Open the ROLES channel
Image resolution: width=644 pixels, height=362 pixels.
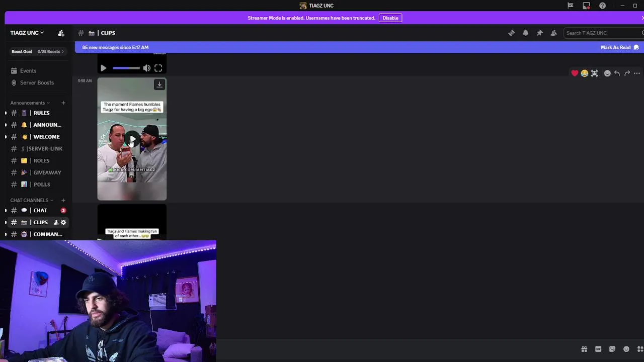pyautogui.click(x=38, y=160)
